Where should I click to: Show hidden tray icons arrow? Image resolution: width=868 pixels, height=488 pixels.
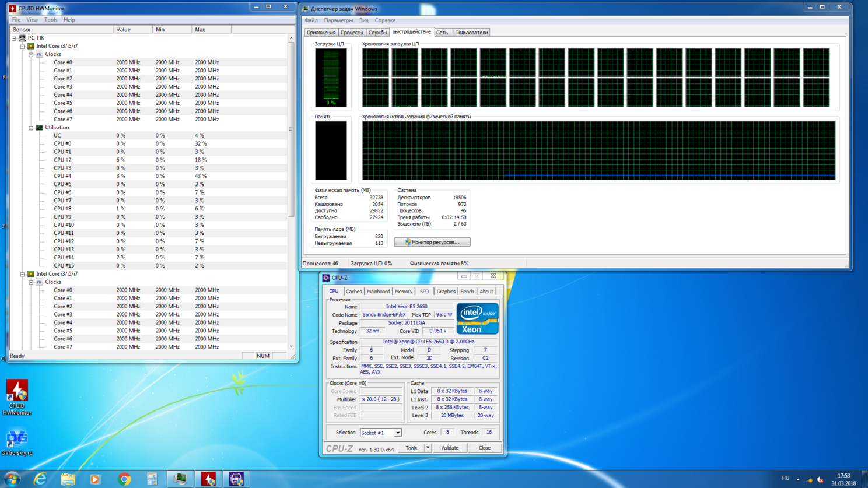coord(798,480)
